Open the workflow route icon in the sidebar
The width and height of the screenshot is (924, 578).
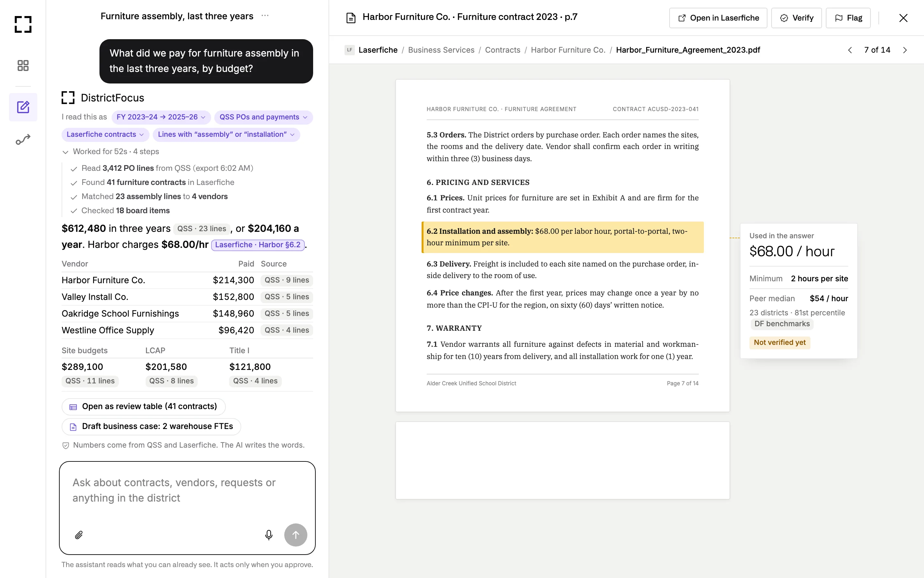(x=23, y=140)
